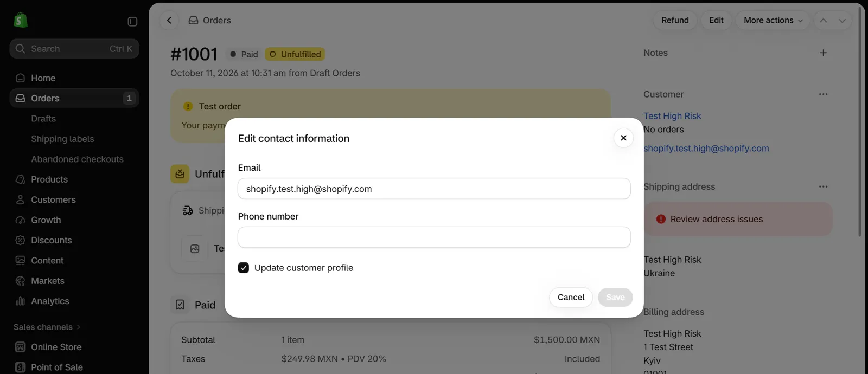
Task: Click the Search box in the sidebar
Action: tap(74, 49)
